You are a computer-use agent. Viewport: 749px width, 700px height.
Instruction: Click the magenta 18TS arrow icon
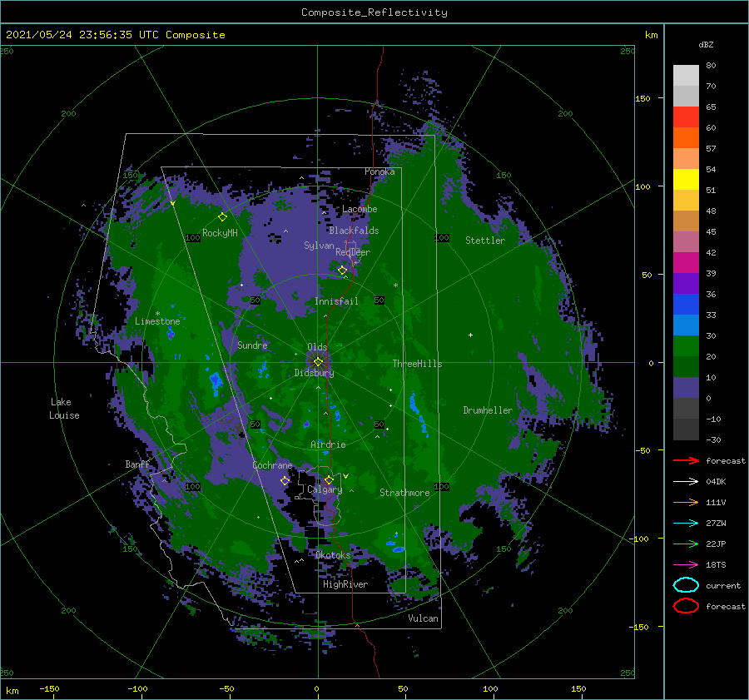pos(686,564)
